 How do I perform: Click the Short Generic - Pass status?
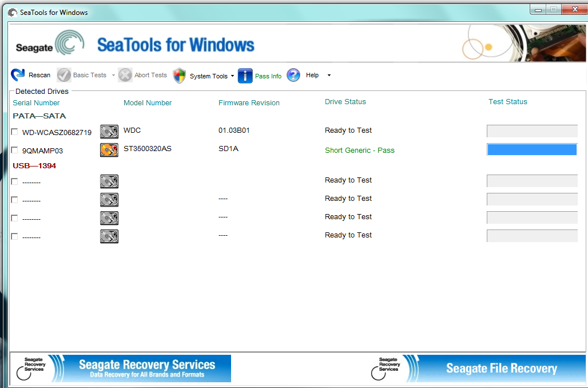coord(360,151)
